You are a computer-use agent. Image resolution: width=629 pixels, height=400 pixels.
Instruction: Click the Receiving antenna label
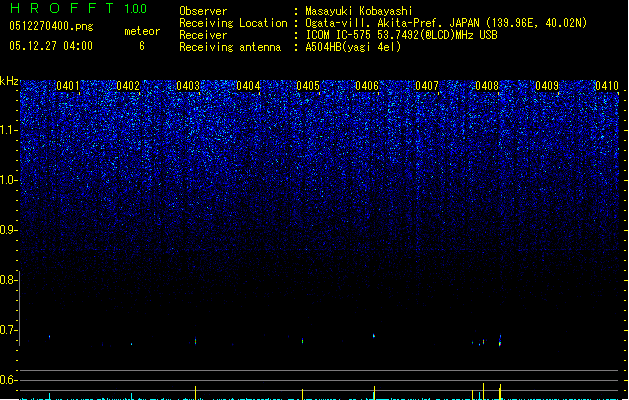click(x=230, y=47)
